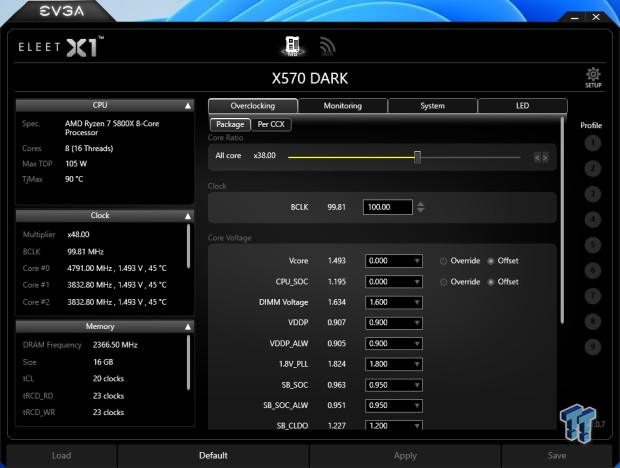Select CPU_SOC Override mode
The height and width of the screenshot is (468, 620).
[444, 282]
